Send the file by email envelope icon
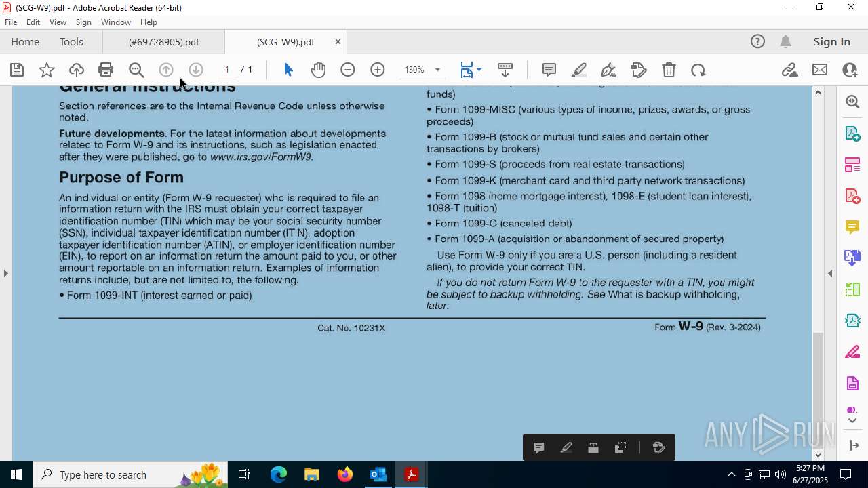 (x=820, y=70)
